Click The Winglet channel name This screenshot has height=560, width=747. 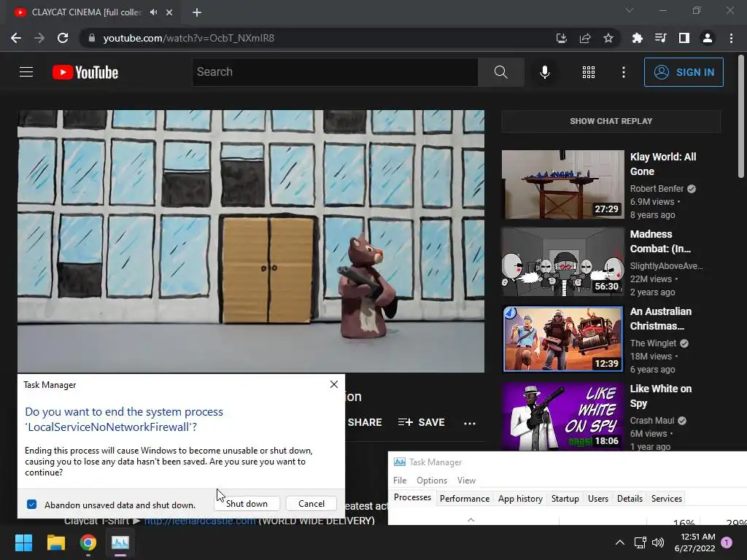point(653,343)
